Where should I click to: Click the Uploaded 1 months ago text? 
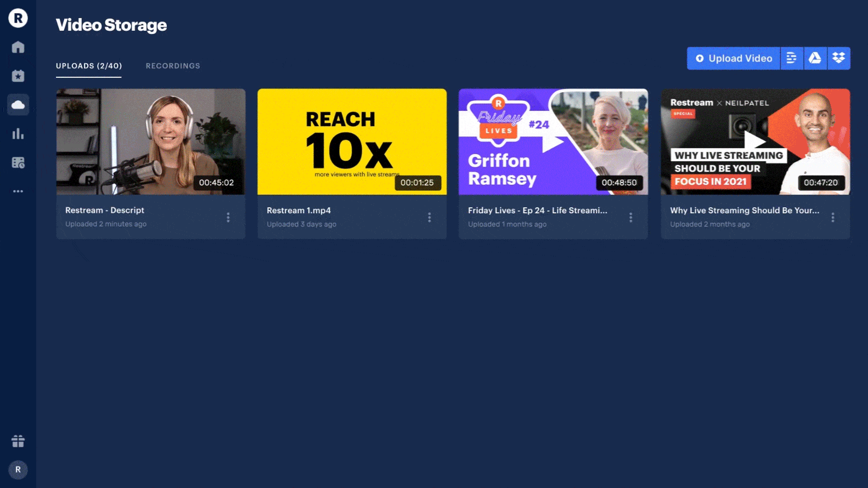508,224
